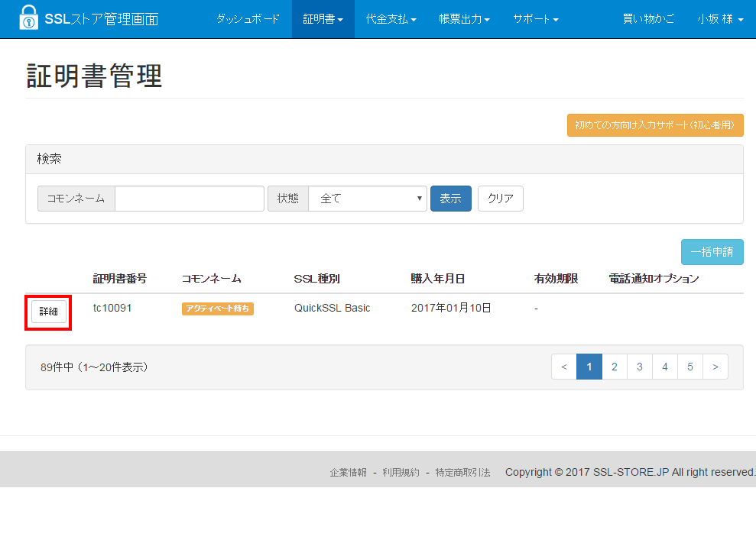Open the 状態 dropdown showing 全て

(x=368, y=199)
